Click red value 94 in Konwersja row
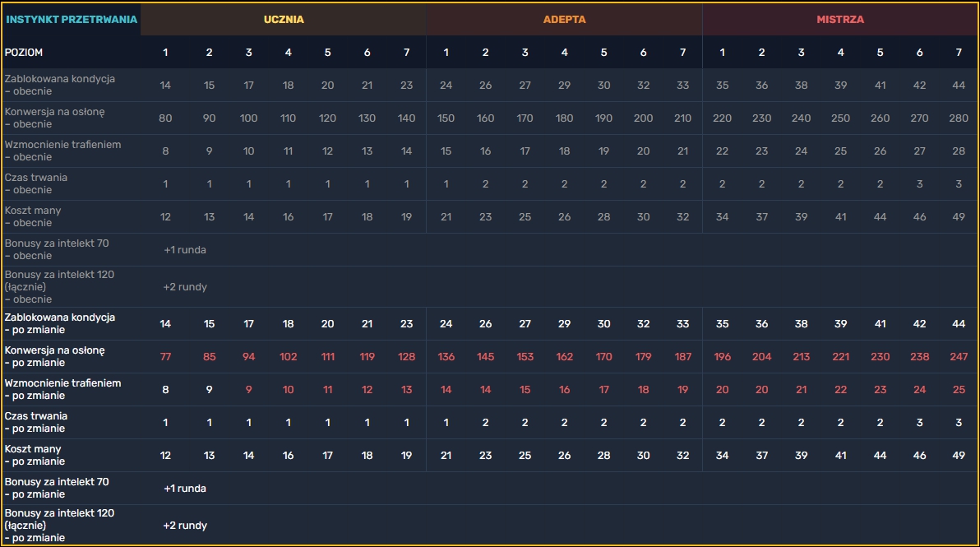This screenshot has height=547, width=980. click(249, 357)
